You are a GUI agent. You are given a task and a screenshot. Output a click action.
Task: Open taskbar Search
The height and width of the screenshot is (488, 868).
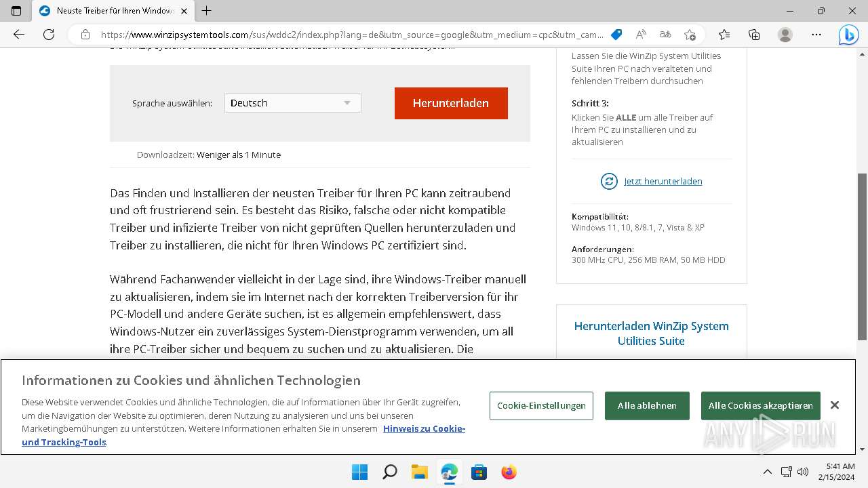[x=389, y=472]
